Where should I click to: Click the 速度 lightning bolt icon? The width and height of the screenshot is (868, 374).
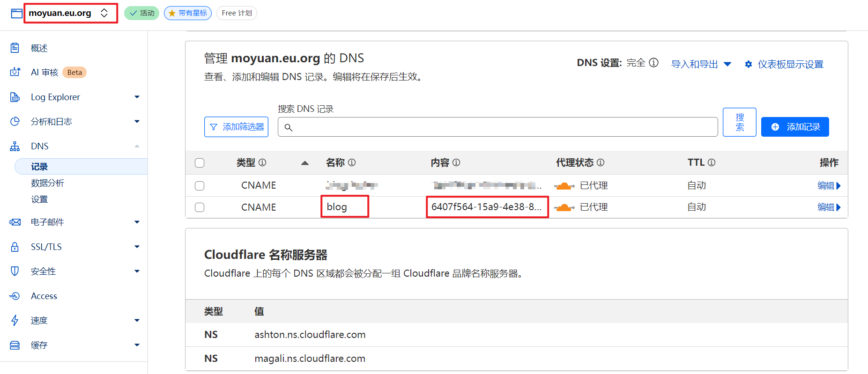click(15, 320)
